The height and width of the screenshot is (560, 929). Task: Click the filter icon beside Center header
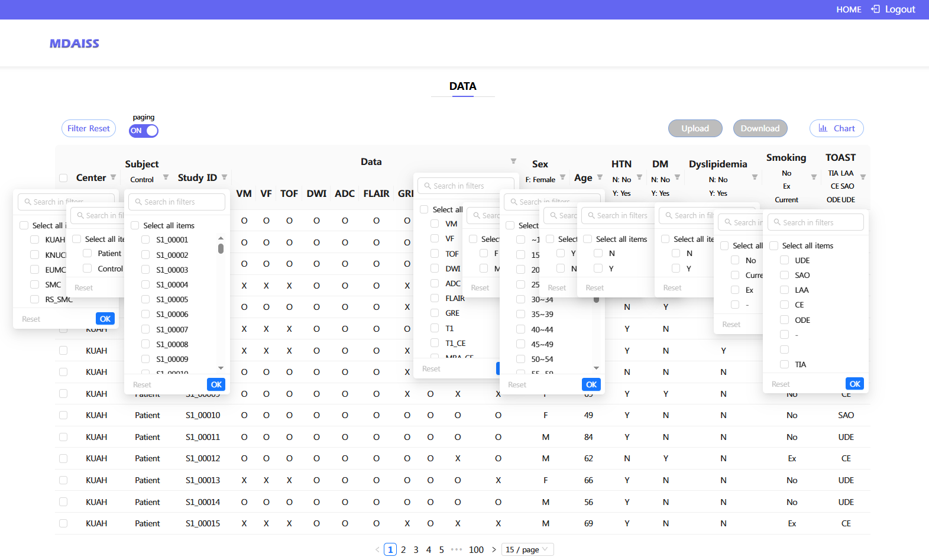click(113, 177)
